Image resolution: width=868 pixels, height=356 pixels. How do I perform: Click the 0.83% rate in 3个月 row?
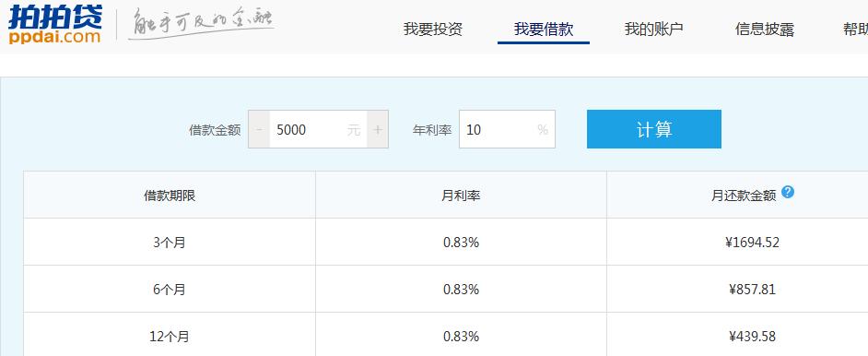(x=461, y=243)
